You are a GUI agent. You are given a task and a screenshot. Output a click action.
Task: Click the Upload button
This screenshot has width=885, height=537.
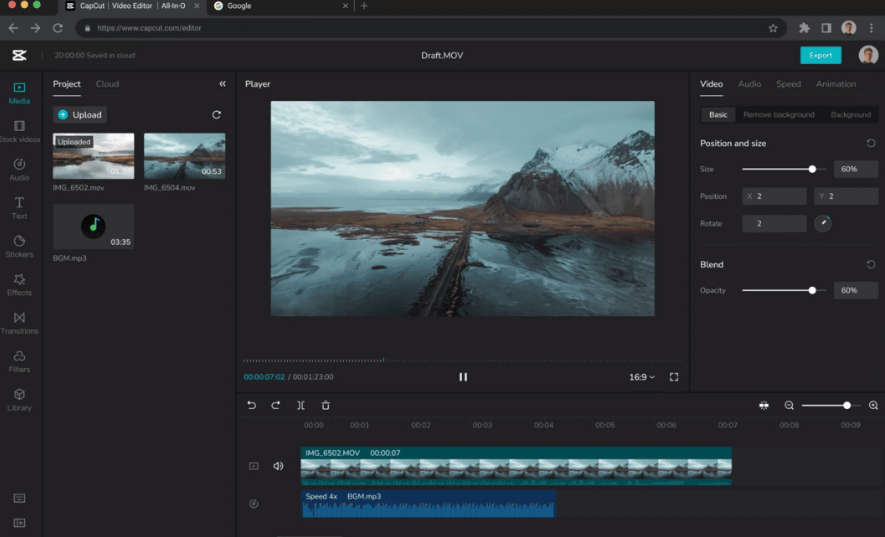click(x=80, y=115)
